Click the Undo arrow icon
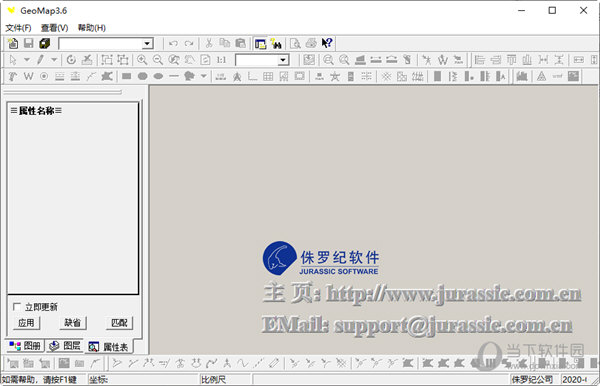The height and width of the screenshot is (386, 600). pyautogui.click(x=173, y=44)
